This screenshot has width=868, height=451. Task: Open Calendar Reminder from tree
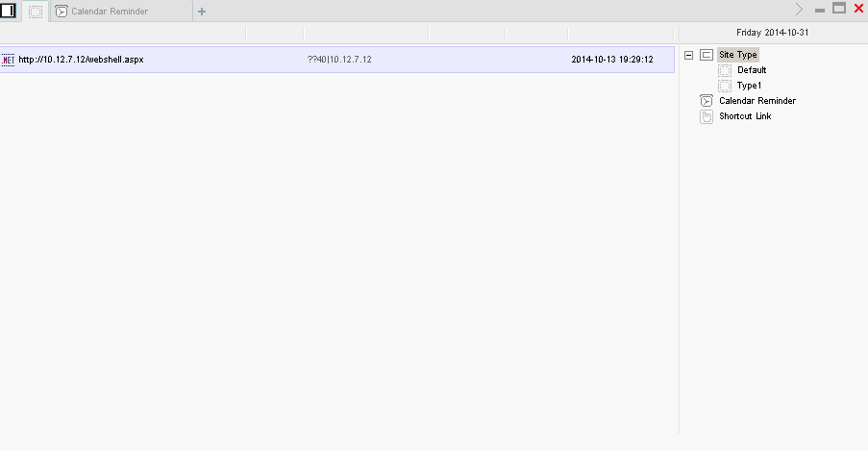(x=757, y=101)
